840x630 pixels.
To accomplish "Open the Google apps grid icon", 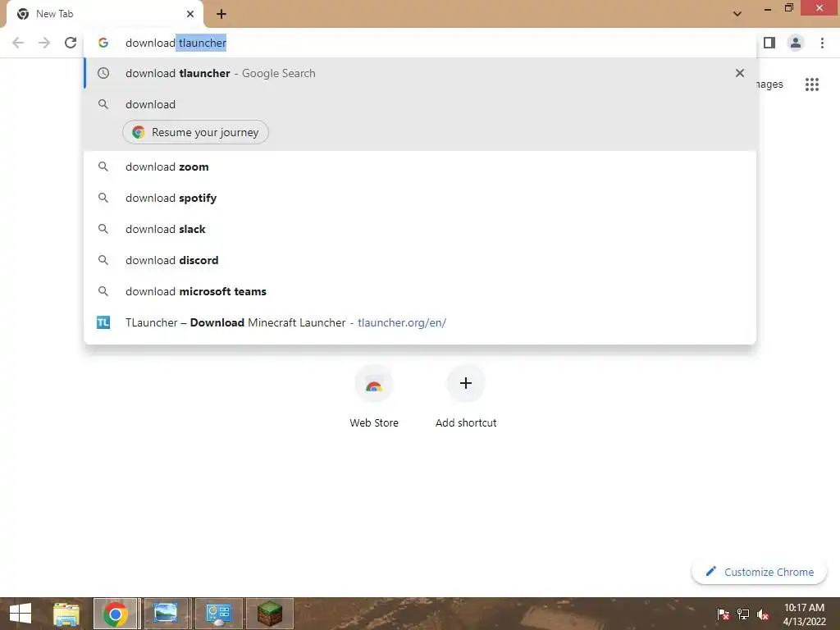I will point(812,84).
